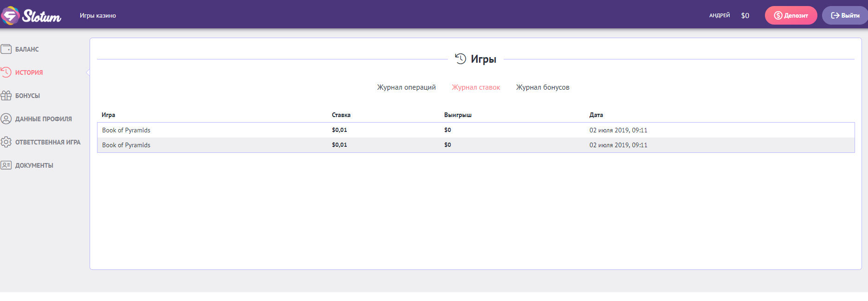The height and width of the screenshot is (301, 868).
Task: Select the second Book of Pyramids row
Action: (126, 145)
